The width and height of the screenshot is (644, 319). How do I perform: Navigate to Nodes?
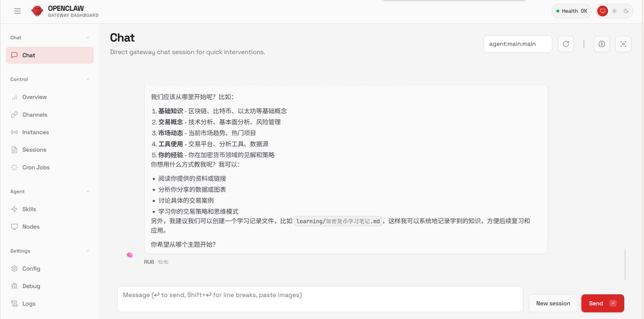[50, 227]
